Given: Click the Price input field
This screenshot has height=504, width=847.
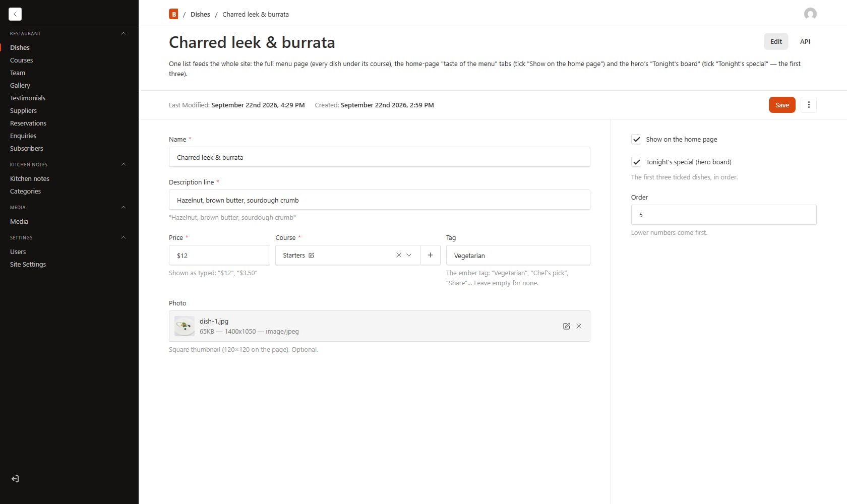Looking at the screenshot, I should 219,255.
